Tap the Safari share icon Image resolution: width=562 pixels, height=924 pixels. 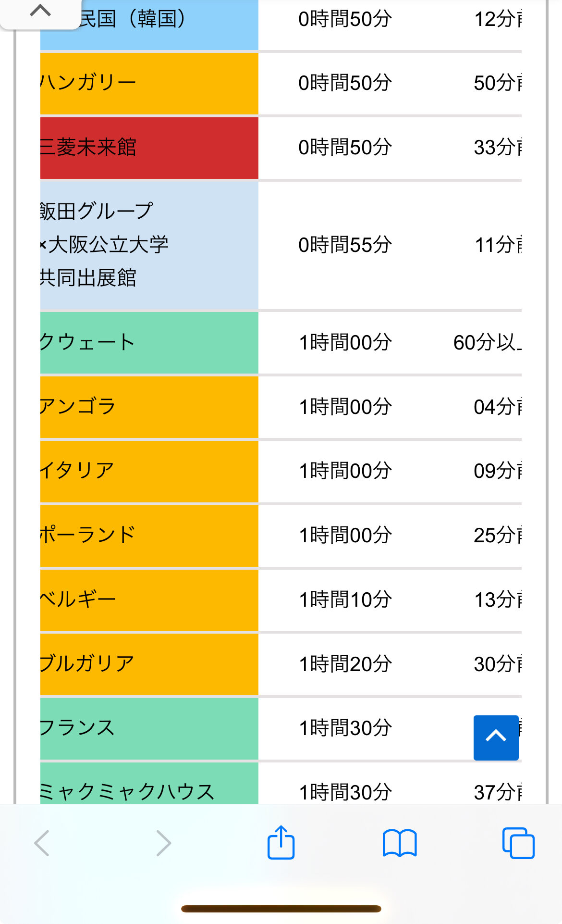(x=281, y=842)
